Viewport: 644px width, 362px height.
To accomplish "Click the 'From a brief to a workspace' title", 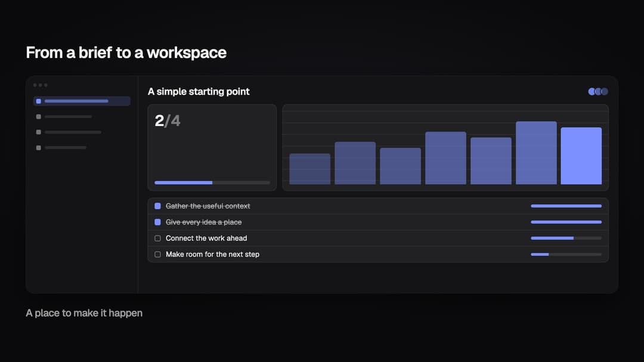I will coord(126,52).
